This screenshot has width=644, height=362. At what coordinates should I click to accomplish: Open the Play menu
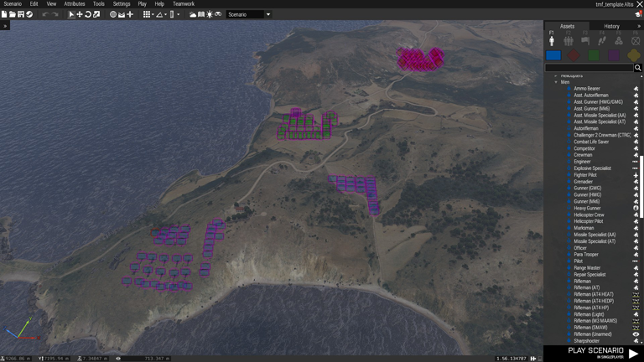click(x=142, y=3)
